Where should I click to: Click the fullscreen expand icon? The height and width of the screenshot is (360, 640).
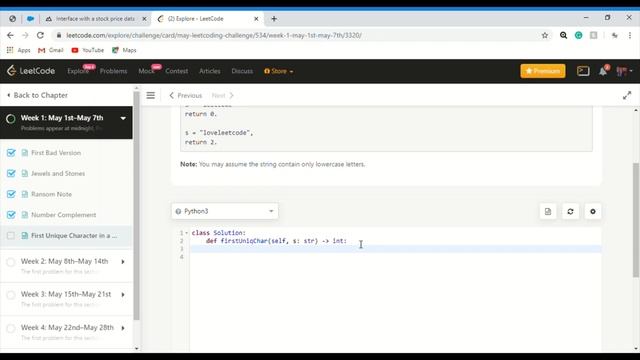[x=627, y=96]
